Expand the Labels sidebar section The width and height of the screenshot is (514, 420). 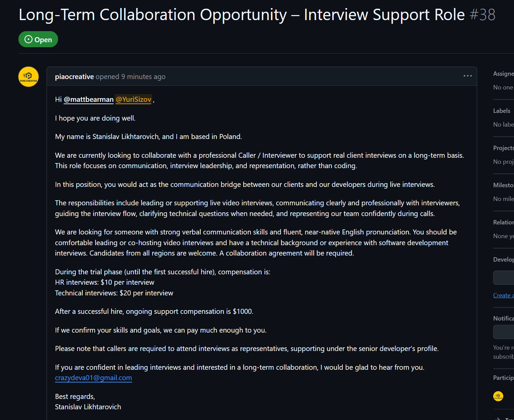502,111
